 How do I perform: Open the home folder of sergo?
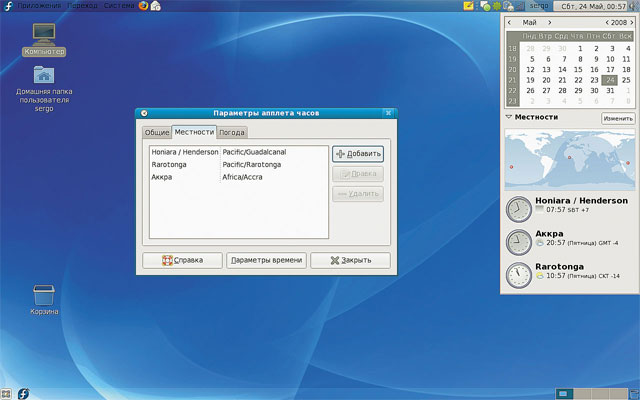pos(44,89)
